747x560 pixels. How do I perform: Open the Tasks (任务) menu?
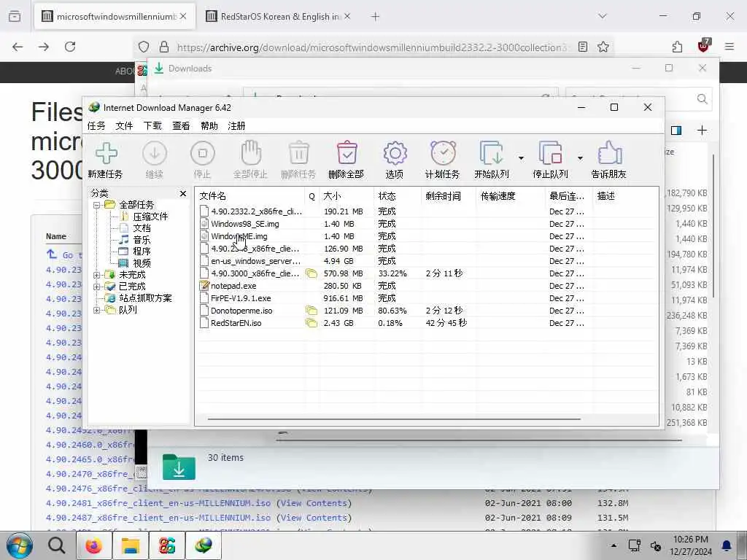click(96, 125)
